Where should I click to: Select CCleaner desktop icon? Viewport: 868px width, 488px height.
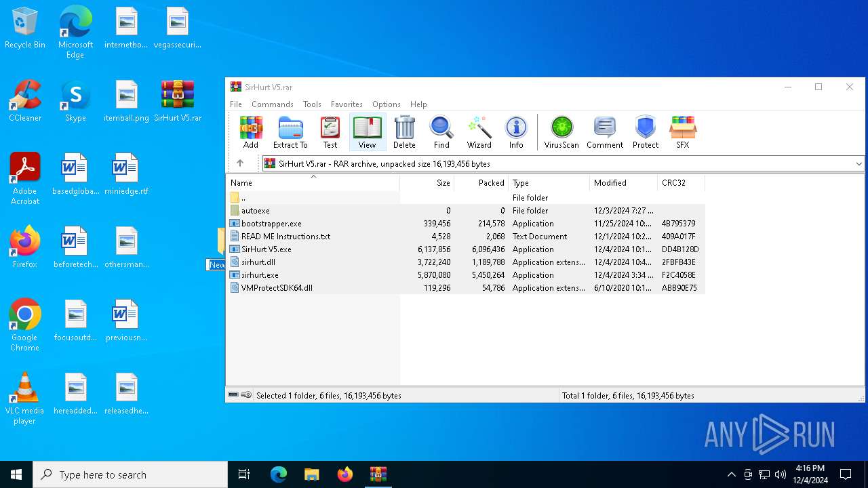click(x=25, y=101)
